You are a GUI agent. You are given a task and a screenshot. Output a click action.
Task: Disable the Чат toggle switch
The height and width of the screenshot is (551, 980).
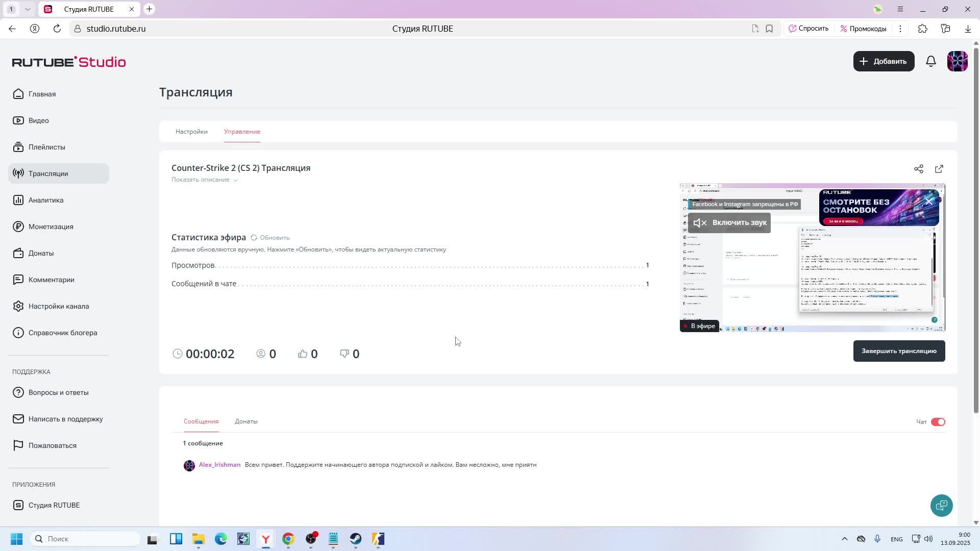click(x=938, y=422)
